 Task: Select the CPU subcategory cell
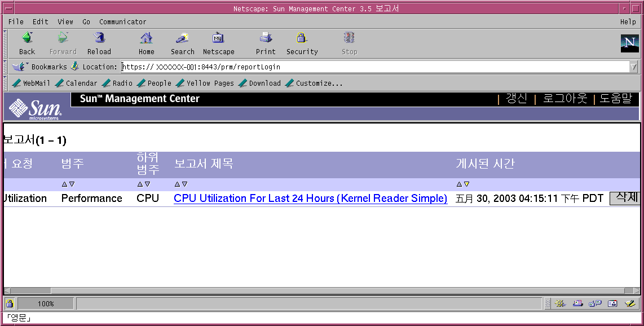(148, 199)
